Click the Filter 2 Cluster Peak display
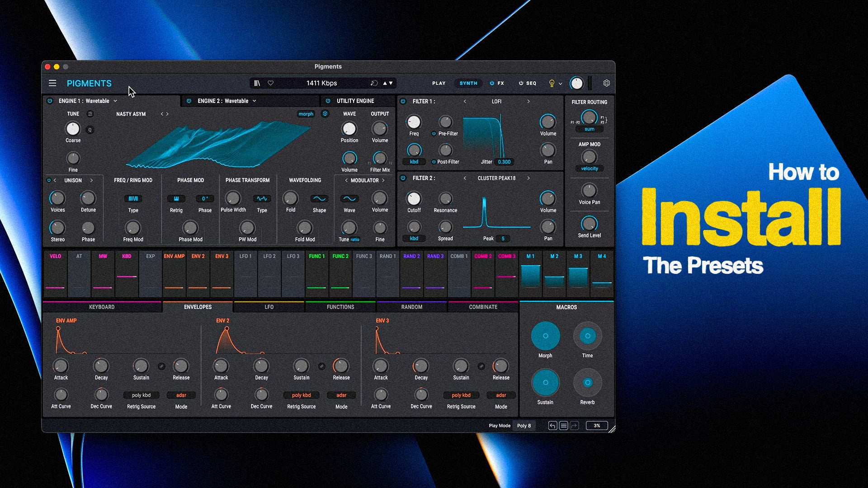This screenshot has height=488, width=868. pos(496,211)
